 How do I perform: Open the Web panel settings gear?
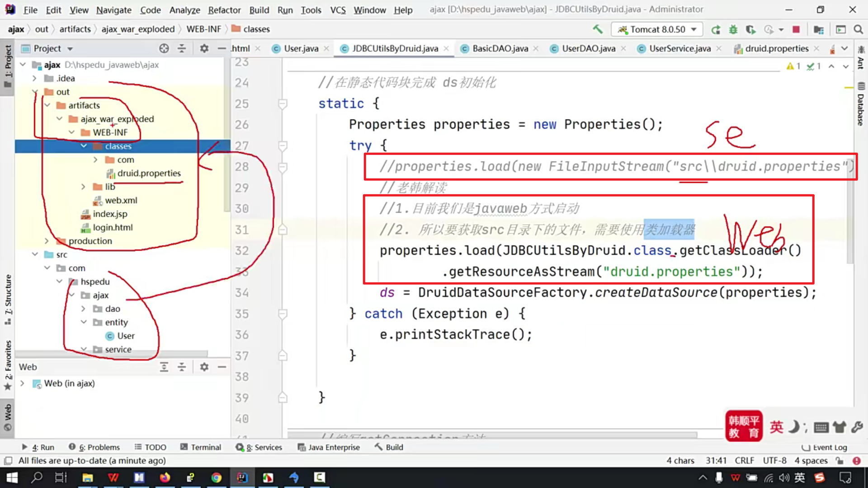tap(204, 367)
